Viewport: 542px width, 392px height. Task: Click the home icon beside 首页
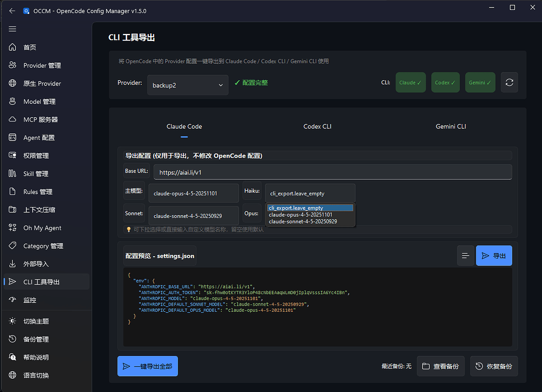point(13,47)
